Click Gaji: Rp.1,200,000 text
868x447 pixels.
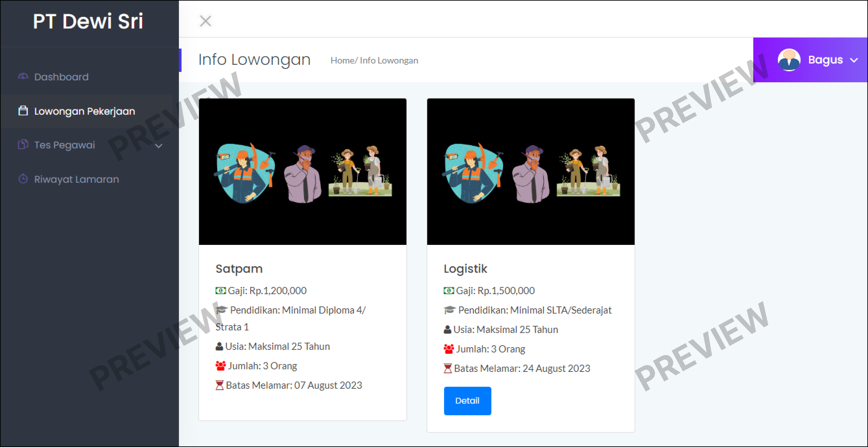coord(267,290)
